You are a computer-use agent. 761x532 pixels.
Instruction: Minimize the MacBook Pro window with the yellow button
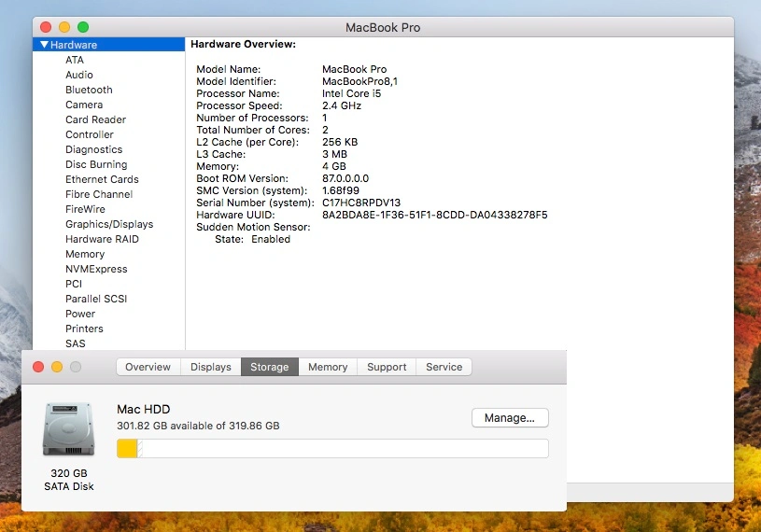[x=64, y=27]
